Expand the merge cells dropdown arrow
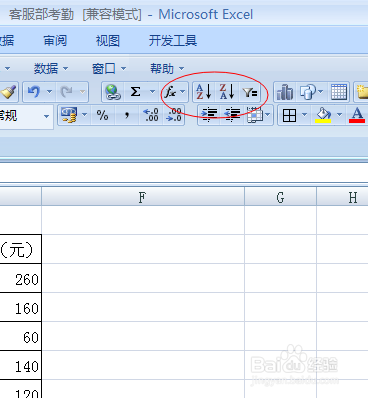Viewport: 368px width, 398px height. 268,115
